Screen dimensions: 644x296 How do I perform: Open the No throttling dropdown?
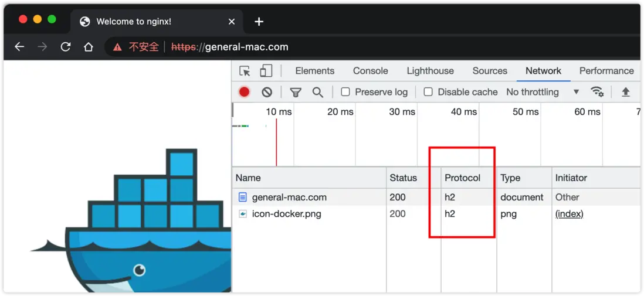tap(543, 92)
